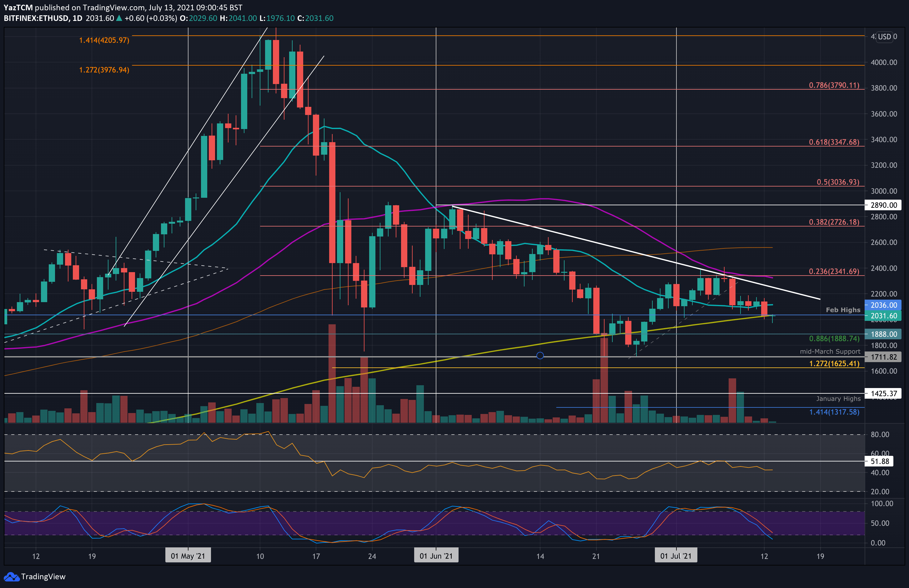This screenshot has width=909, height=588.
Task: Click the 0.236(2341.69) Fibonacci label
Action: (x=834, y=272)
